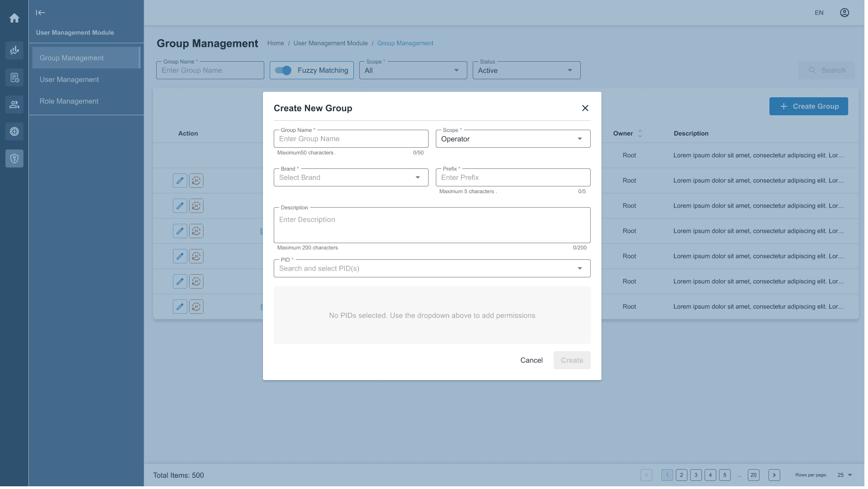The image size is (868, 489).
Task: Open the security shield icon in left rail
Action: tap(14, 159)
